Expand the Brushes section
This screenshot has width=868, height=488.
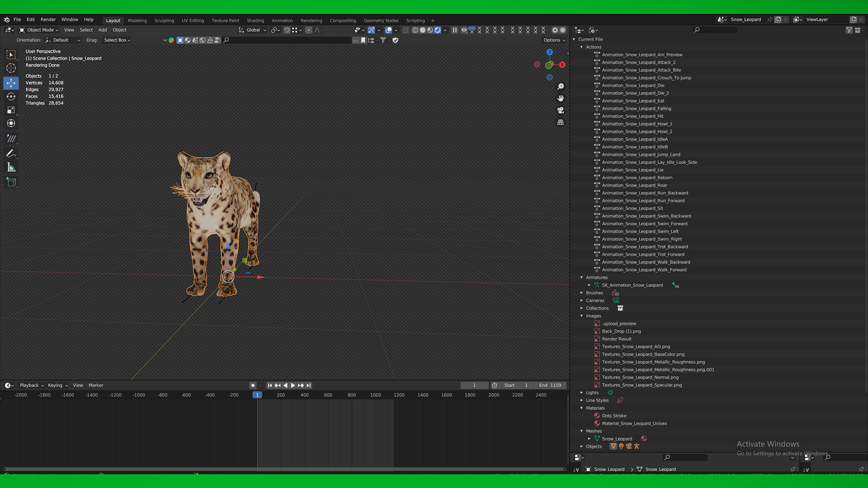582,293
